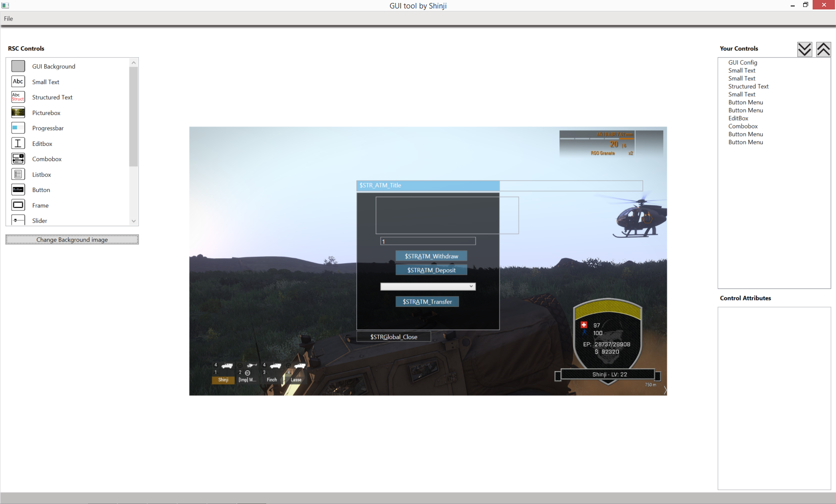Select the Slider control icon
This screenshot has height=504, width=836.
pos(18,220)
